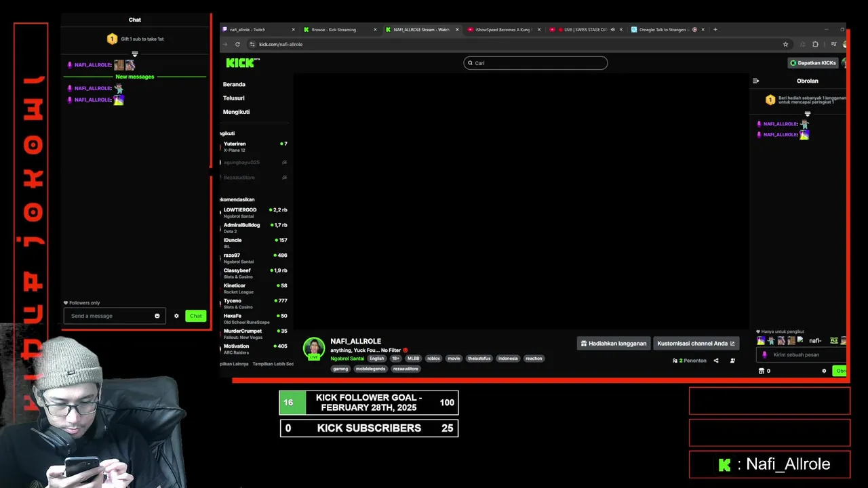The height and width of the screenshot is (488, 868).
Task: Click the KICK SUBSCRIBERS progress bar
Action: [x=369, y=428]
